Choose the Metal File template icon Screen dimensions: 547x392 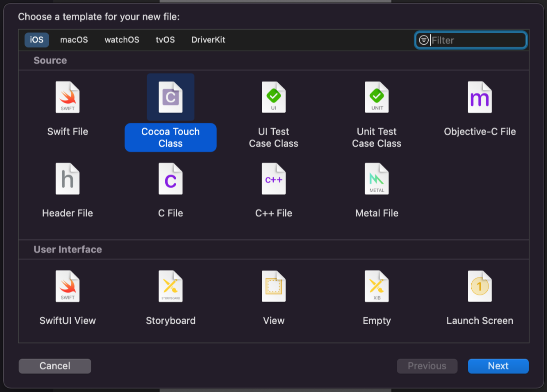377,179
